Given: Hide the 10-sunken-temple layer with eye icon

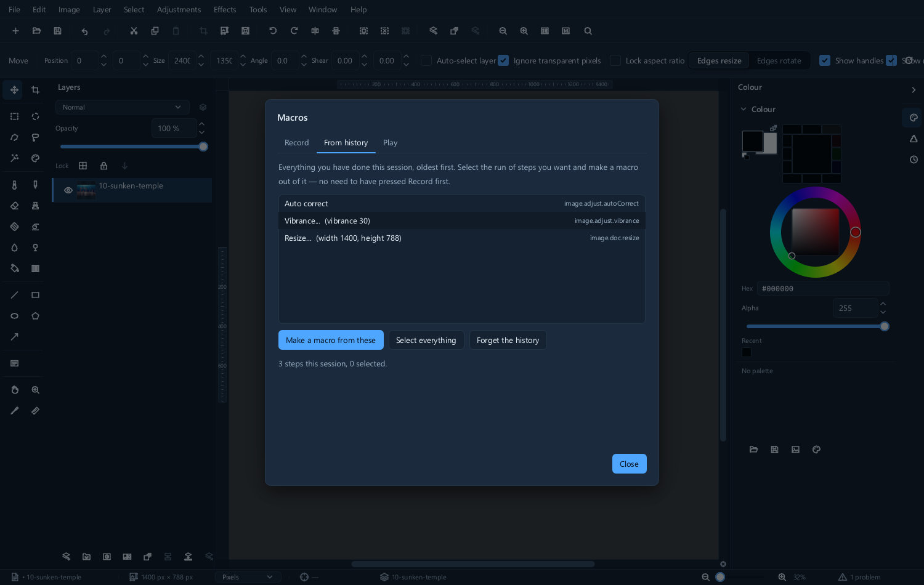Looking at the screenshot, I should pyautogui.click(x=68, y=190).
